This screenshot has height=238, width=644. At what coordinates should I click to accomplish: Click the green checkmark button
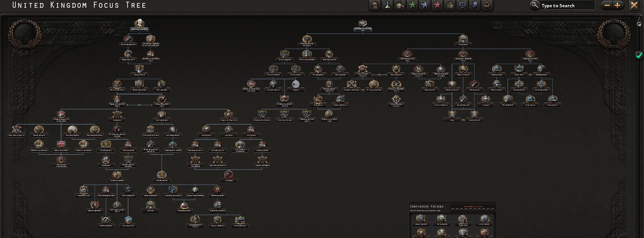pyautogui.click(x=639, y=55)
